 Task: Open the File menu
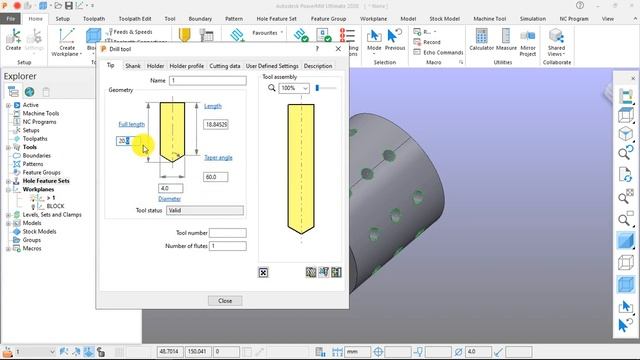point(11,19)
